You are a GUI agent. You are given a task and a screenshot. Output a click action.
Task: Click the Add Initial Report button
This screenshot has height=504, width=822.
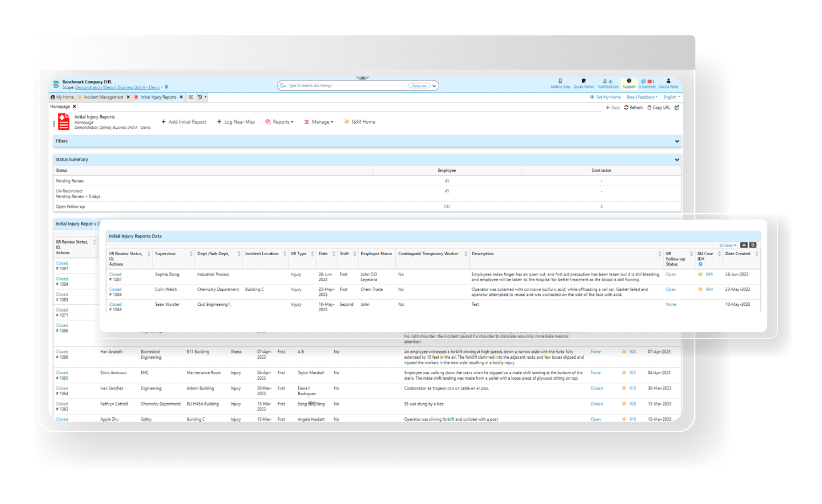pos(183,122)
